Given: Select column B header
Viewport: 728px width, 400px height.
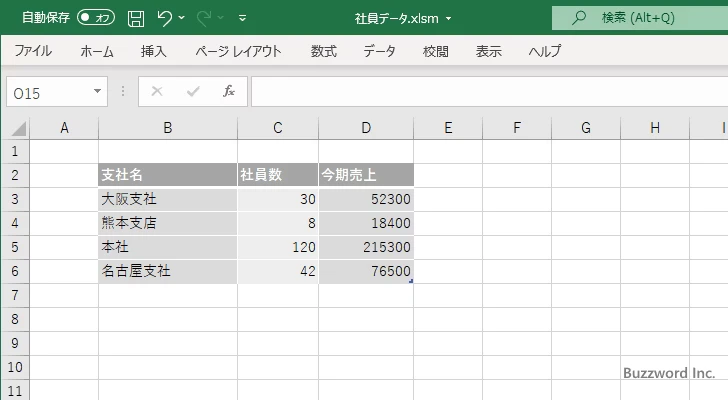Looking at the screenshot, I should (168, 128).
